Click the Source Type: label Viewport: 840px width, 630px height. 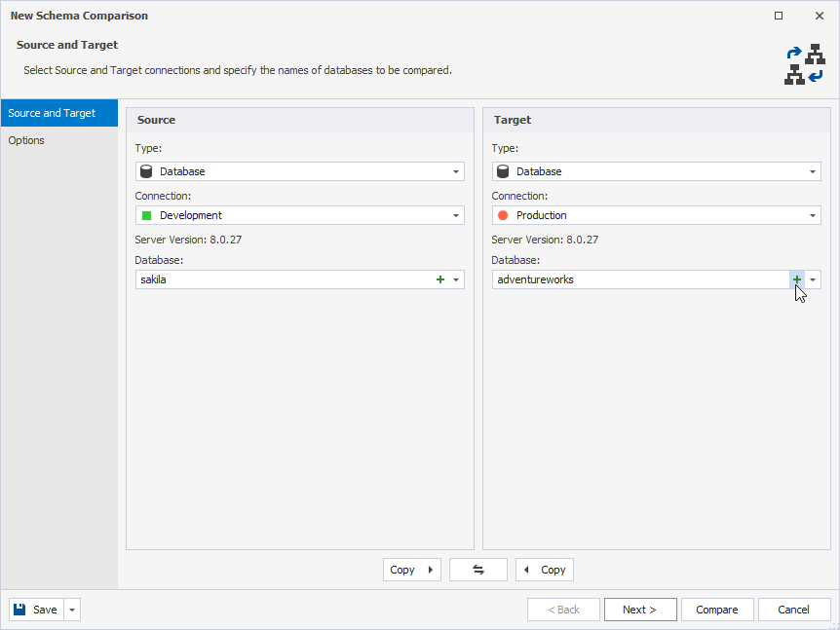point(148,148)
